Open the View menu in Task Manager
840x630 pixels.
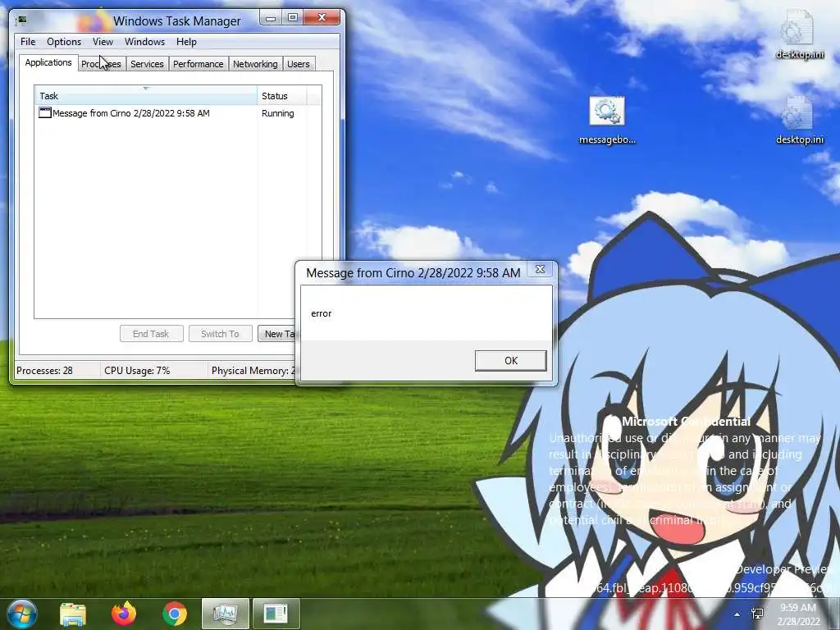point(103,42)
